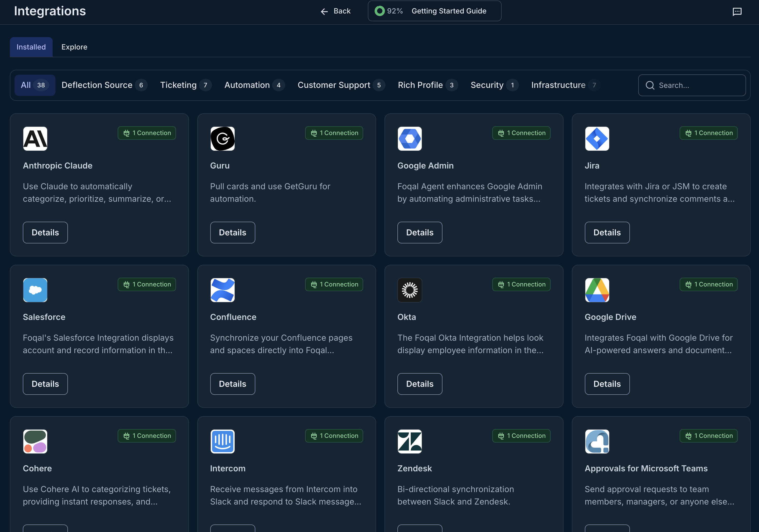
Task: Click the Okta sunburst logo icon
Action: tap(410, 290)
